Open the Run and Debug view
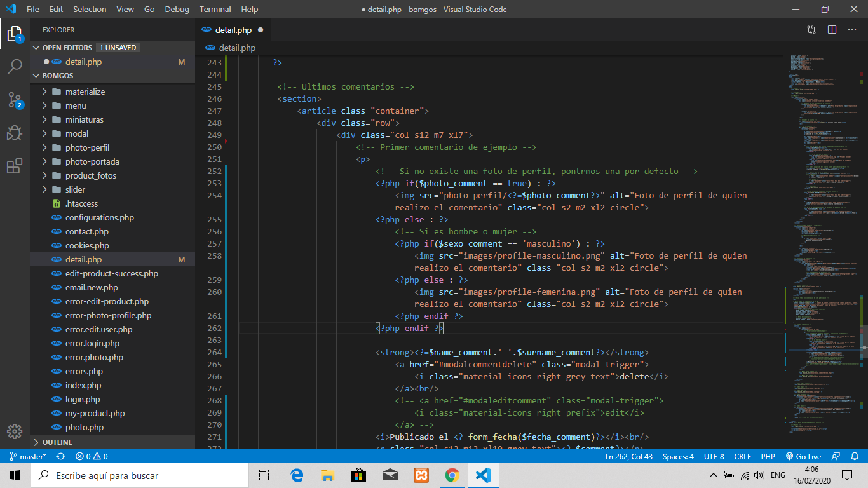868x488 pixels. (15, 133)
